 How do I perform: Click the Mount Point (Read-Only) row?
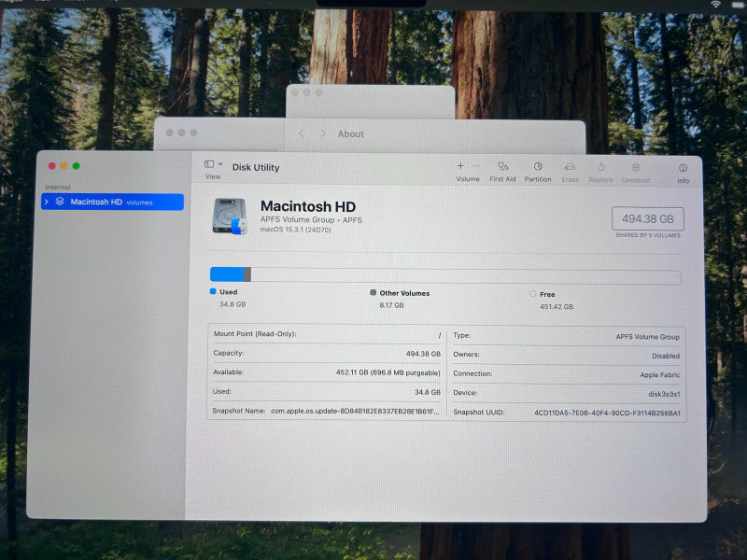pos(327,334)
